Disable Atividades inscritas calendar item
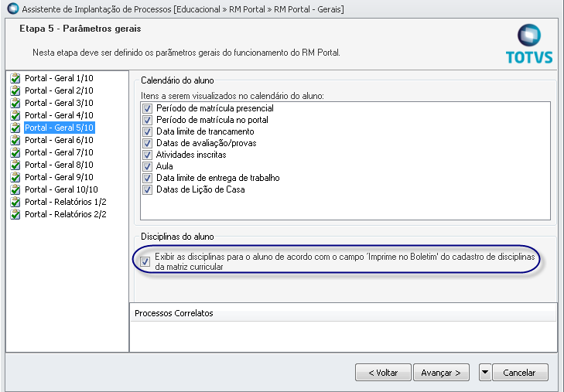564x392 pixels. point(147,155)
